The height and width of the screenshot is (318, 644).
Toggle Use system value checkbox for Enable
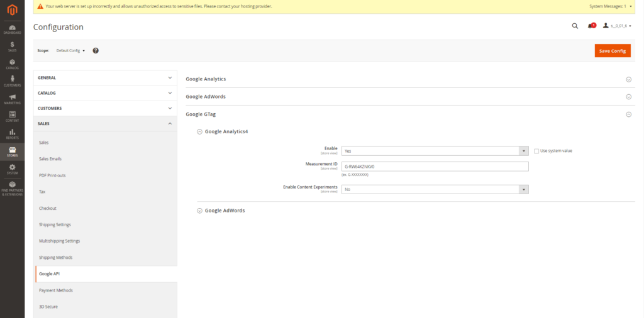click(x=536, y=151)
